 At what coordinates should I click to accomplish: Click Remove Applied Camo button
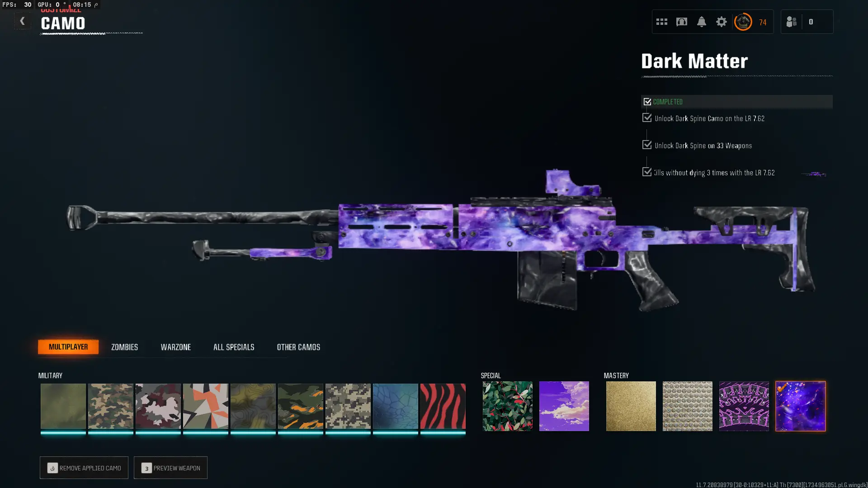84,468
